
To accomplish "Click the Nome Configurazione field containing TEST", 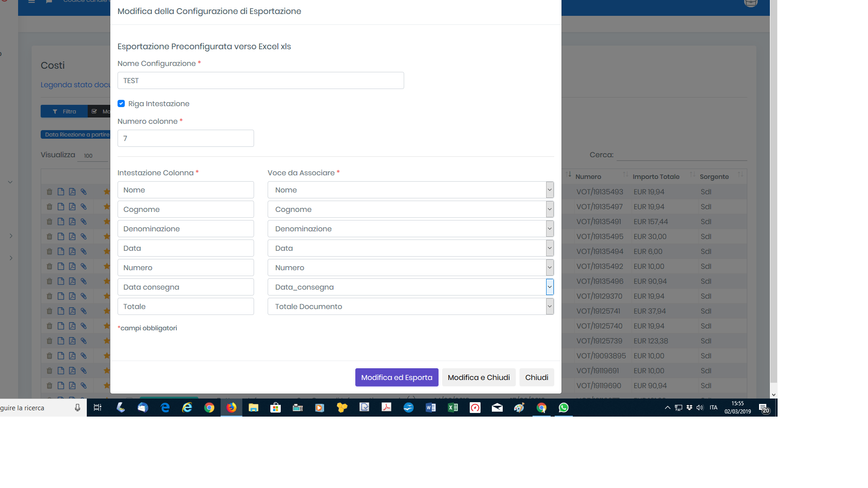I will click(261, 80).
